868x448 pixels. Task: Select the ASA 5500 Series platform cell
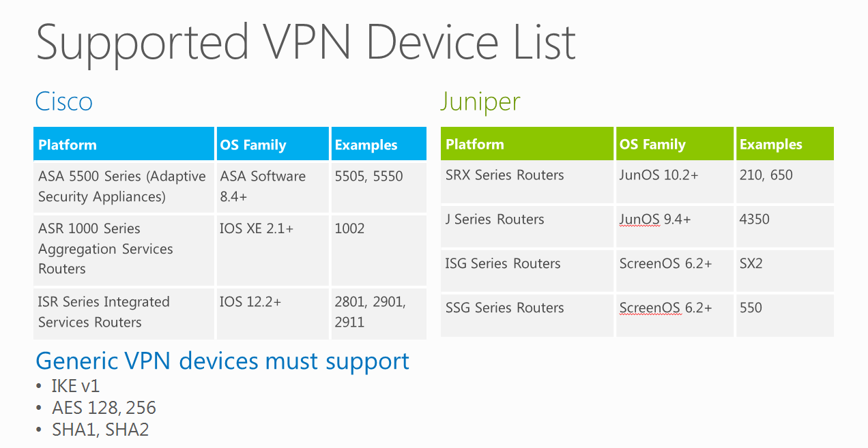pyautogui.click(x=124, y=187)
